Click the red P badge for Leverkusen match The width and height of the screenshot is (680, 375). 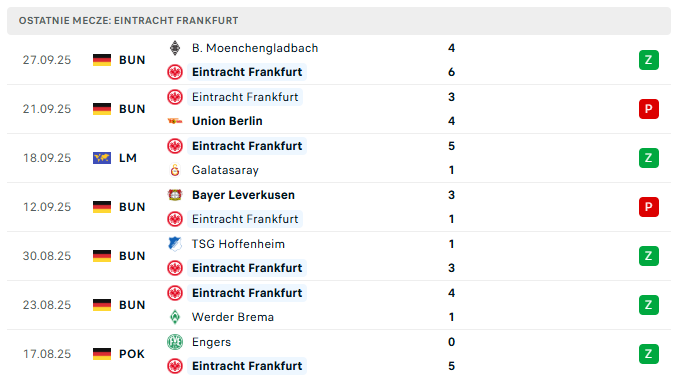pos(648,207)
